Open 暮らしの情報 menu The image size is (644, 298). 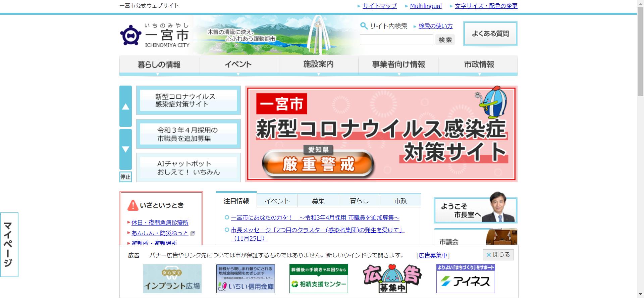(x=159, y=65)
